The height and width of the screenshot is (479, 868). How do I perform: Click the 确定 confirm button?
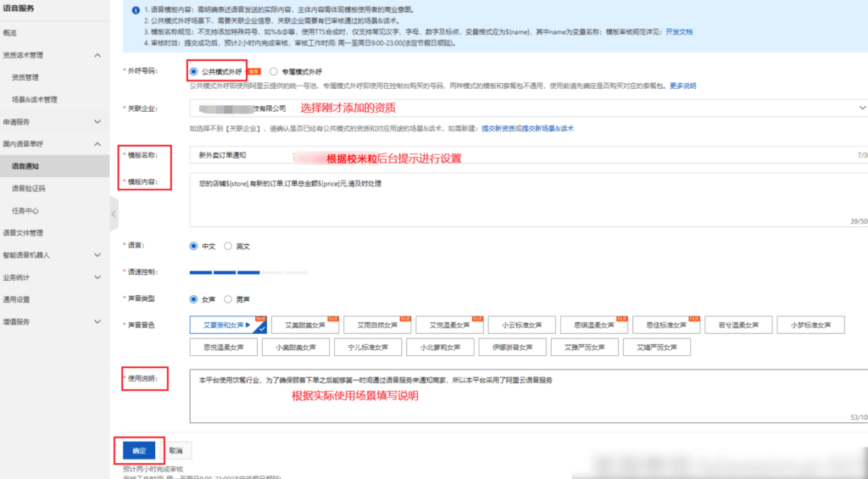click(x=139, y=451)
